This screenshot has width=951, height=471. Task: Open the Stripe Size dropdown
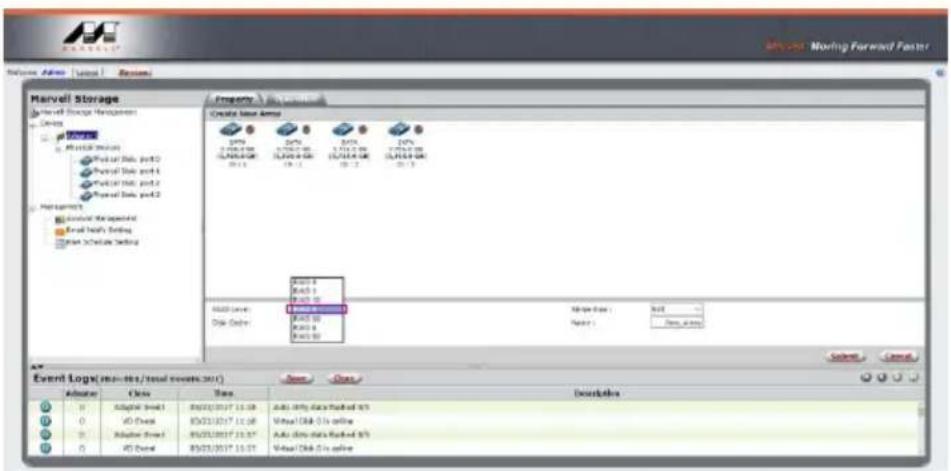click(677, 309)
